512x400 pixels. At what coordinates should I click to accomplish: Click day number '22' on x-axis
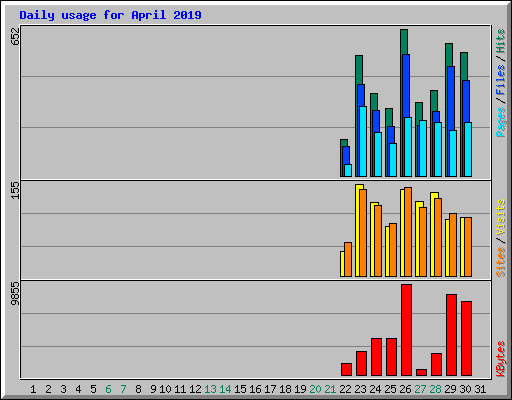tap(345, 389)
